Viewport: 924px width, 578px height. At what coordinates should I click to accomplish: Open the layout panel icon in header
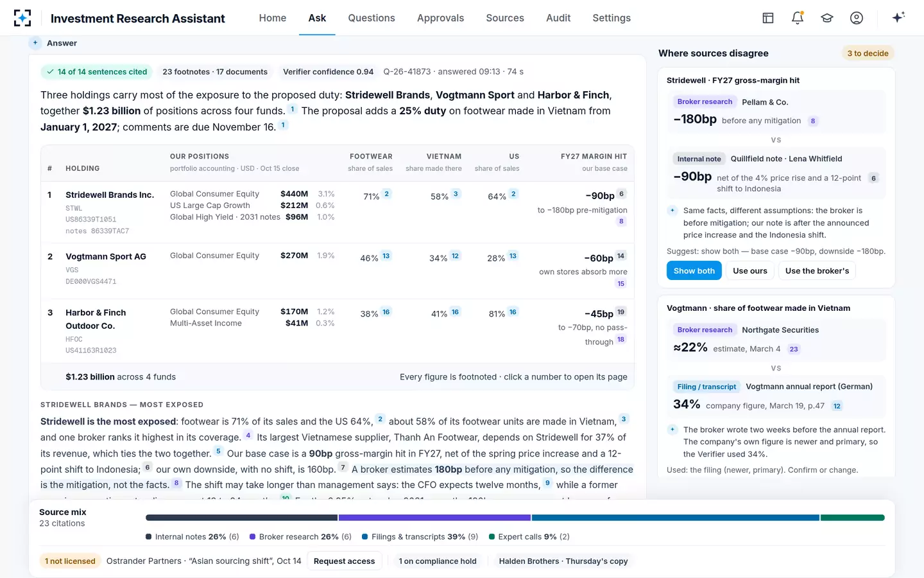click(768, 18)
